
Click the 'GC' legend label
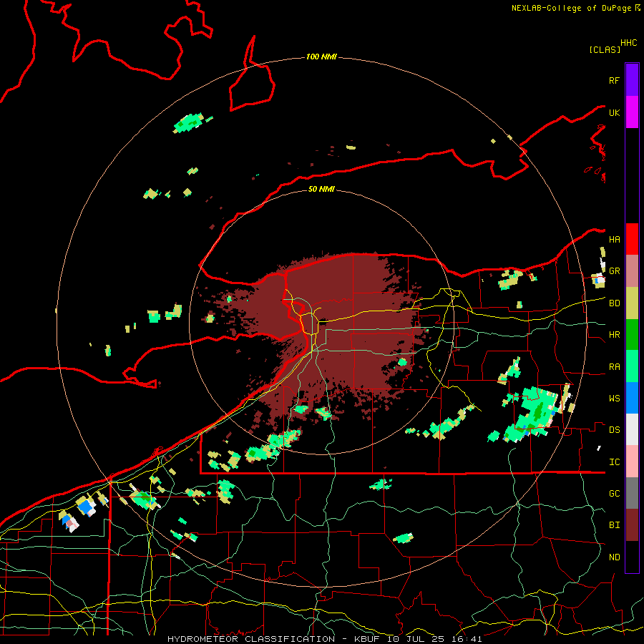[x=614, y=494]
